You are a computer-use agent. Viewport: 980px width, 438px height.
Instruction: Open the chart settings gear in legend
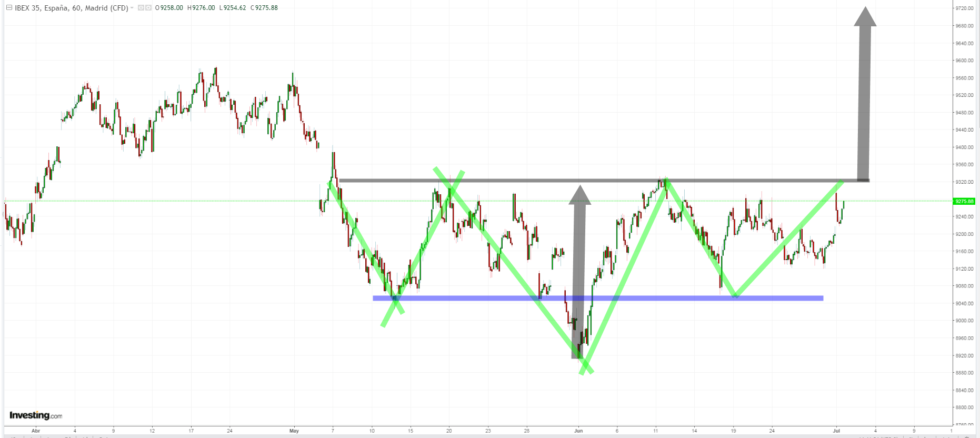[x=148, y=8]
